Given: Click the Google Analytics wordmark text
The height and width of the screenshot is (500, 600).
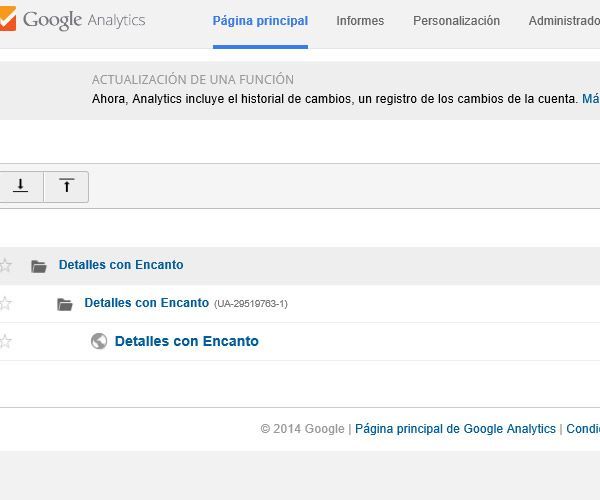Looking at the screenshot, I should 84,20.
